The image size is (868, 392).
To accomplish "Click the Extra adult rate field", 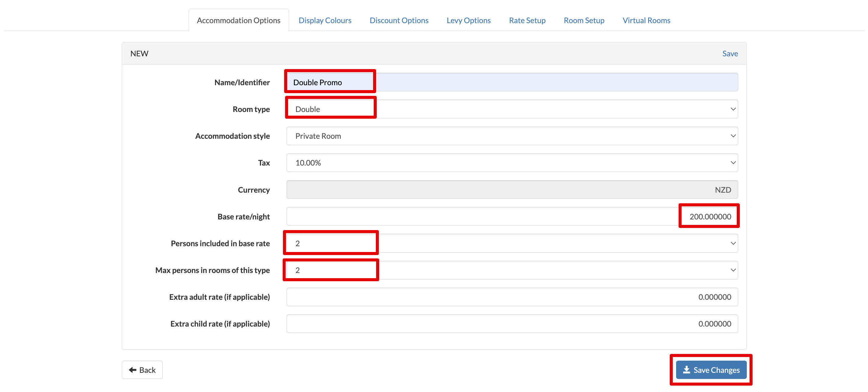I will [512, 297].
